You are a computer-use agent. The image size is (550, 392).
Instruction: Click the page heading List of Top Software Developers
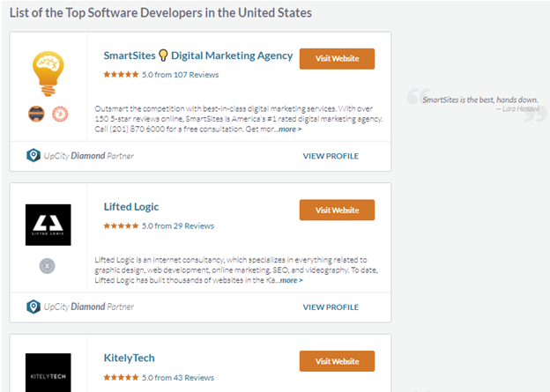click(160, 13)
